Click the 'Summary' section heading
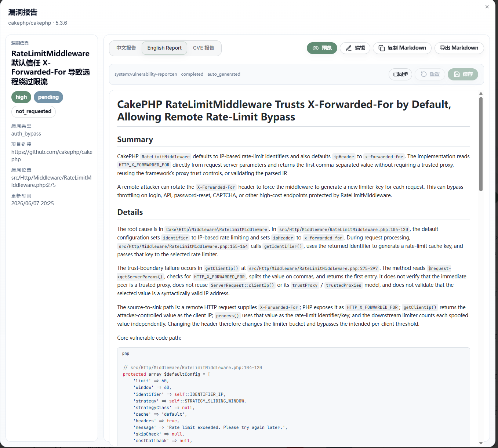This screenshot has width=498, height=448. click(x=135, y=140)
